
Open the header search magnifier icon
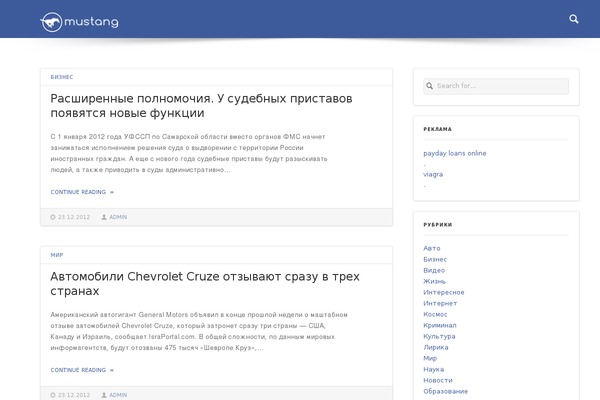click(x=574, y=19)
